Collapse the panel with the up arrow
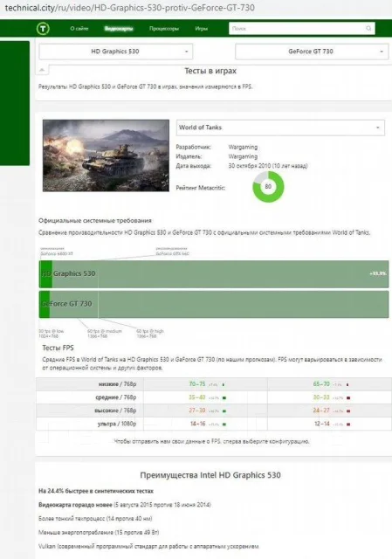 pos(42,70)
